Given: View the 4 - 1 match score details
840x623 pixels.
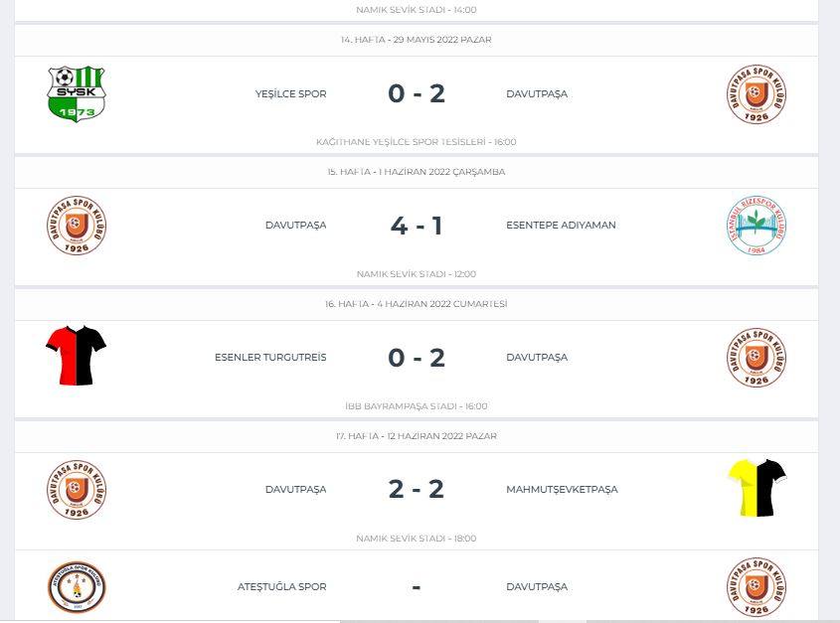Looking at the screenshot, I should click(x=417, y=226).
